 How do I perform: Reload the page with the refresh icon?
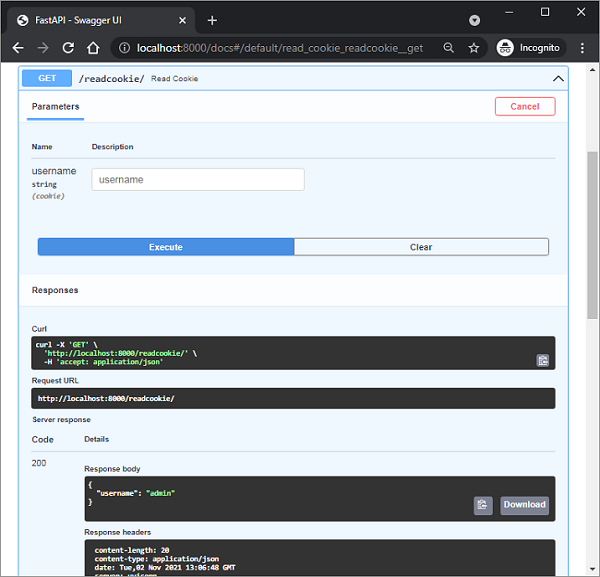coord(68,47)
